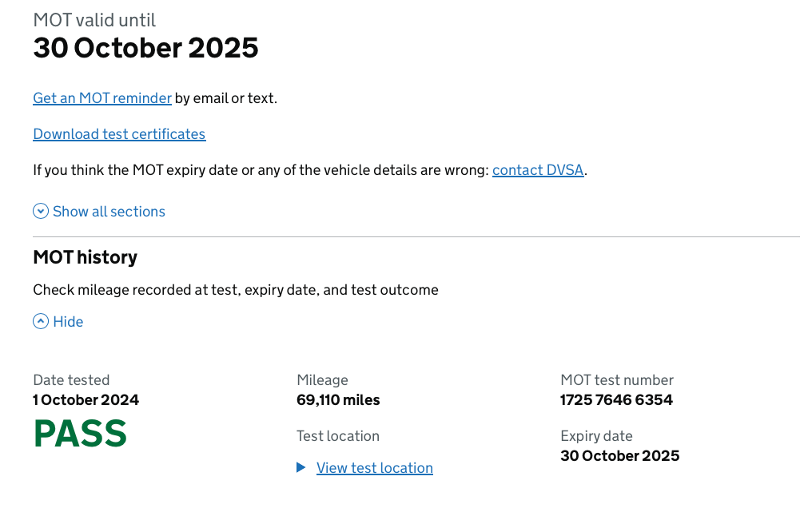Download test certificates via the link

pyautogui.click(x=119, y=134)
